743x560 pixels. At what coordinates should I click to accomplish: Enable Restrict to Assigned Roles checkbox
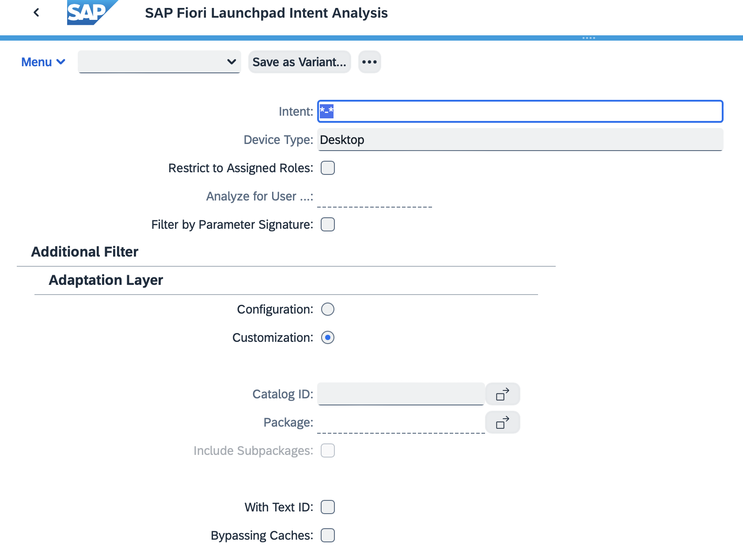coord(328,168)
